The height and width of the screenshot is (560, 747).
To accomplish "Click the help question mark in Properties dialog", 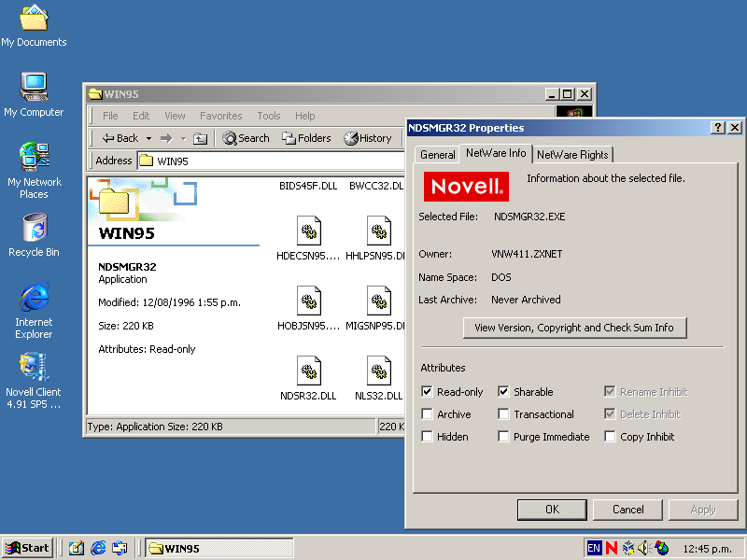I will coord(718,128).
